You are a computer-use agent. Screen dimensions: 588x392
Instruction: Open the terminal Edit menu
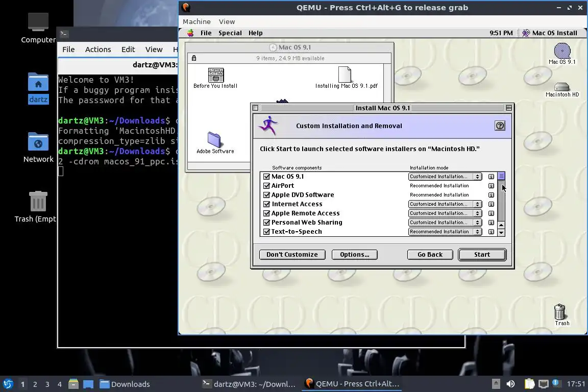pyautogui.click(x=128, y=50)
